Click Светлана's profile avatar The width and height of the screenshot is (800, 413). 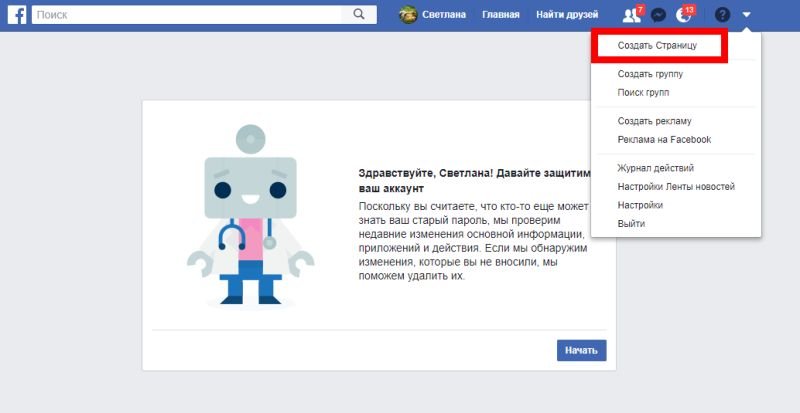point(408,15)
